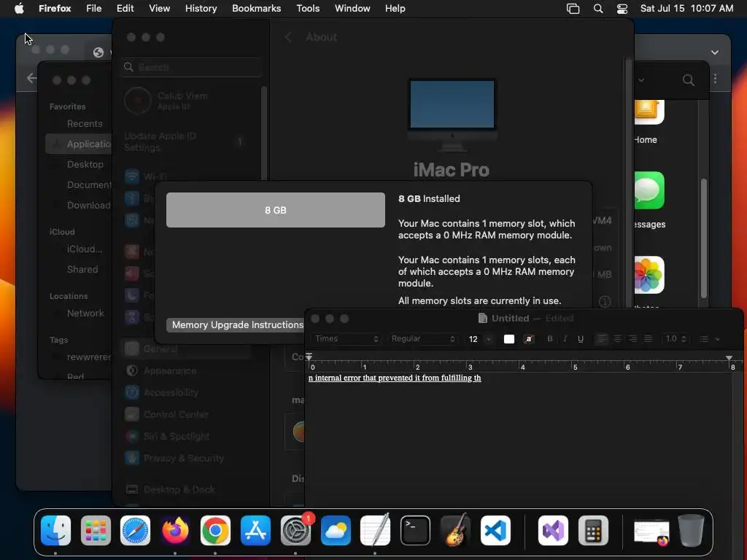Open the white text color swatch
747x560 pixels.
[508, 339]
